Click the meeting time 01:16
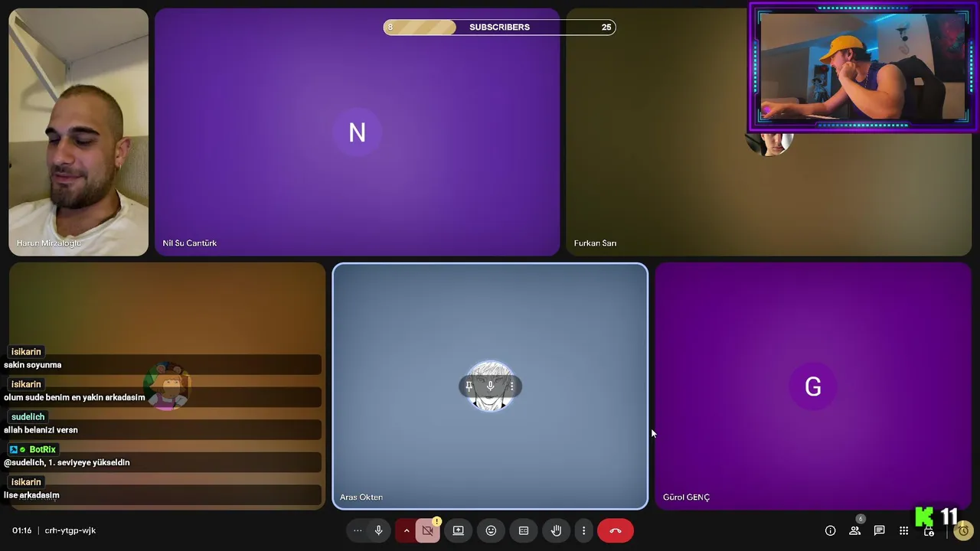This screenshot has height=551, width=980. [21, 530]
